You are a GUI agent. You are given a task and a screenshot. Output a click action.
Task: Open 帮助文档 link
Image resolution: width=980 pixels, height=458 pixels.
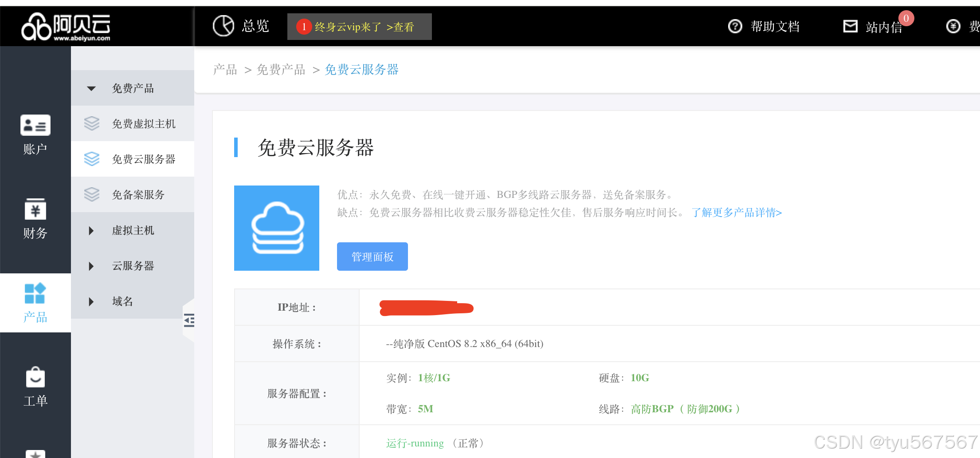(x=775, y=27)
